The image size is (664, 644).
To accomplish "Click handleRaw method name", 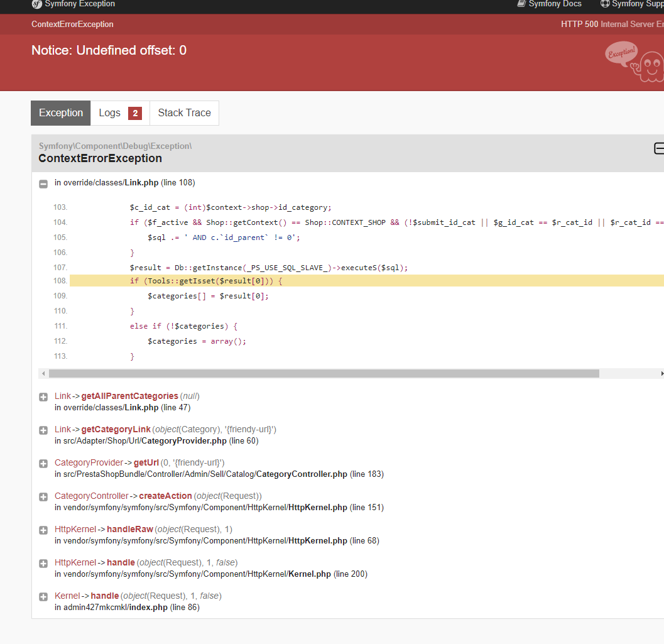I will [x=129, y=529].
